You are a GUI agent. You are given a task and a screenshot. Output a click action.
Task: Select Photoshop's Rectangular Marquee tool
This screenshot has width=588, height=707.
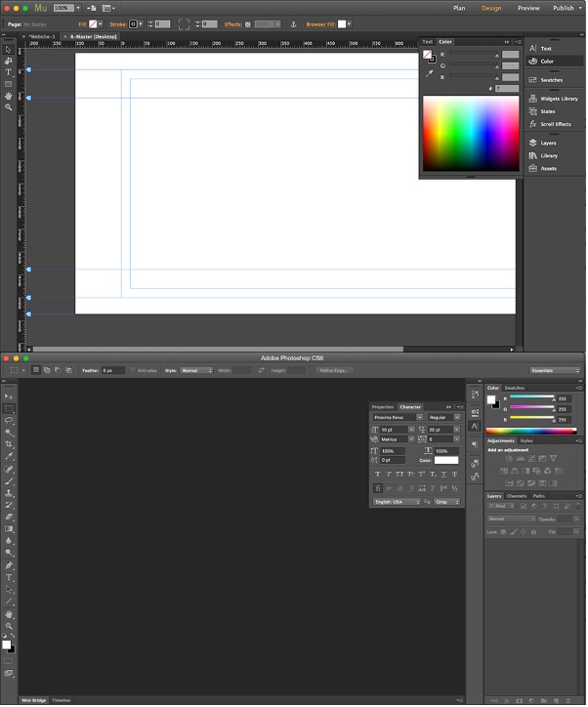[x=9, y=409]
